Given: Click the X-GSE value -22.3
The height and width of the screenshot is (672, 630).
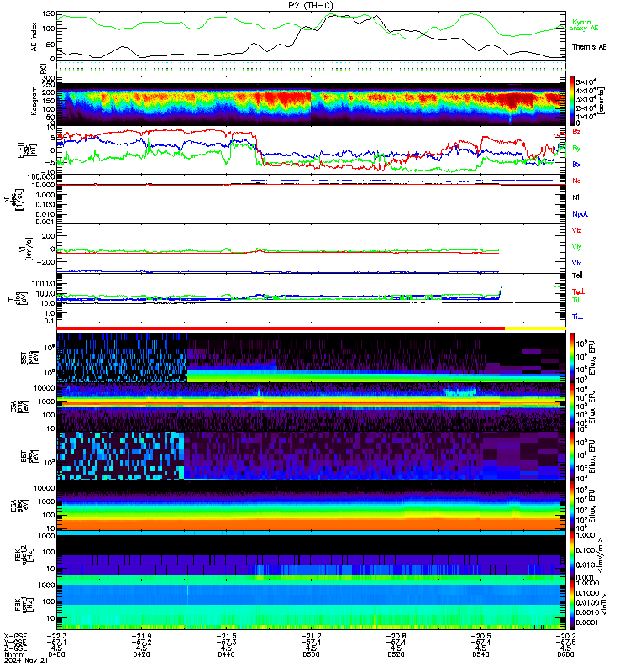Looking at the screenshot, I should click(x=56, y=636).
